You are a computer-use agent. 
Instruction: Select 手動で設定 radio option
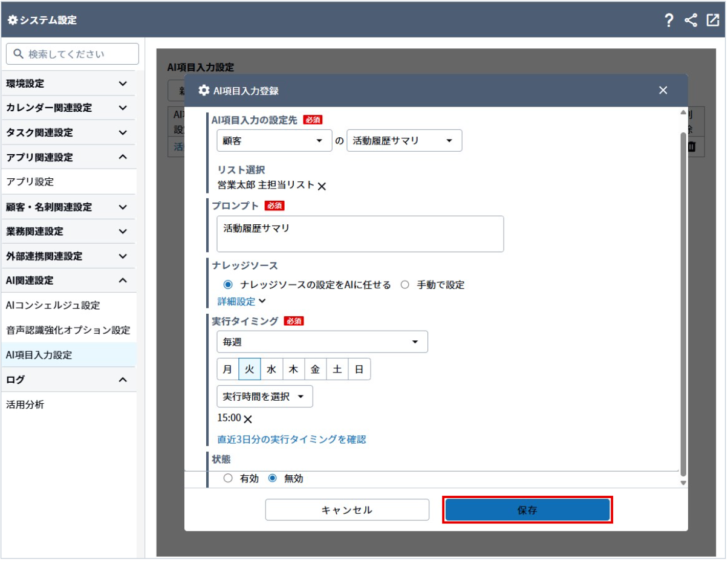click(405, 285)
